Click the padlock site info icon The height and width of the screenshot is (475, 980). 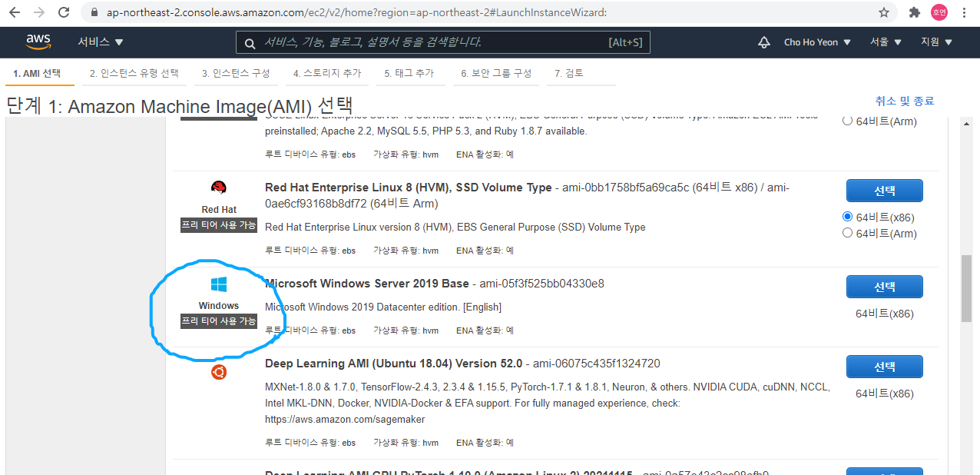pyautogui.click(x=94, y=13)
